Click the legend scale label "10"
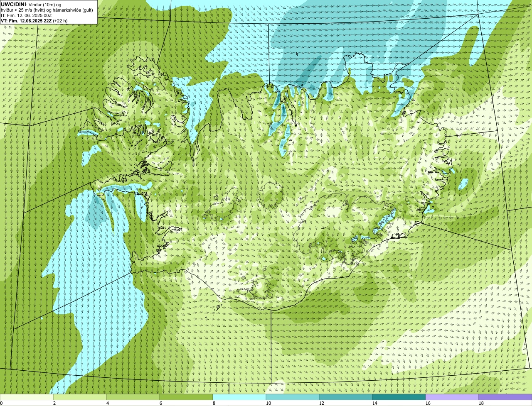The image size is (532, 406). tap(268, 403)
